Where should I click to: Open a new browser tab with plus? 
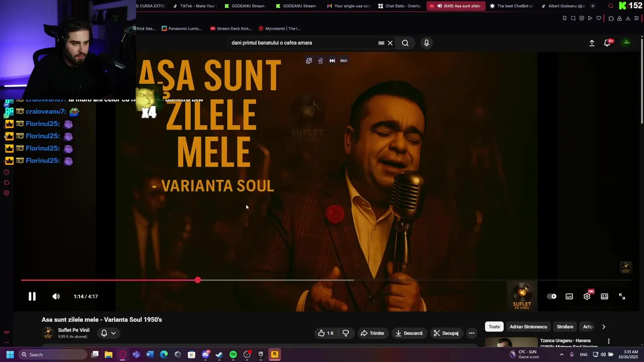593,6
